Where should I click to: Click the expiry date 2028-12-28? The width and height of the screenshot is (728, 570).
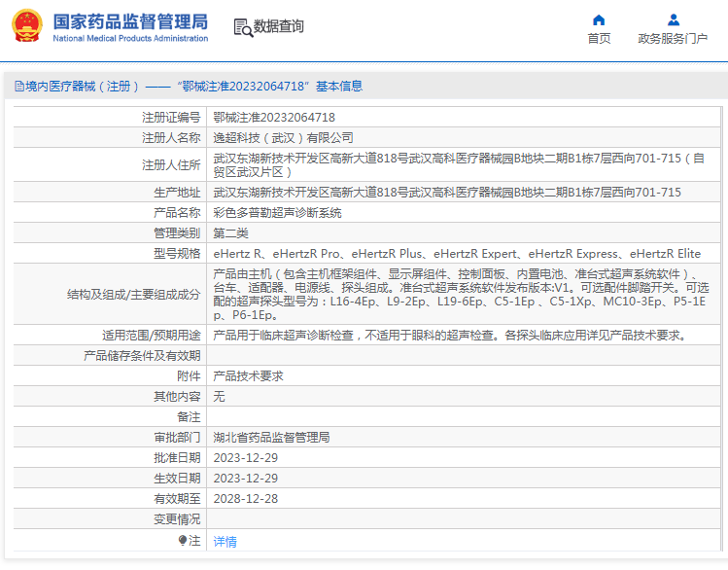245,498
